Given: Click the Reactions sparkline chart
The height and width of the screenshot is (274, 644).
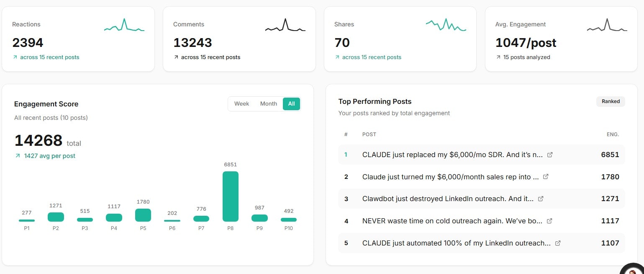Looking at the screenshot, I should 124,26.
